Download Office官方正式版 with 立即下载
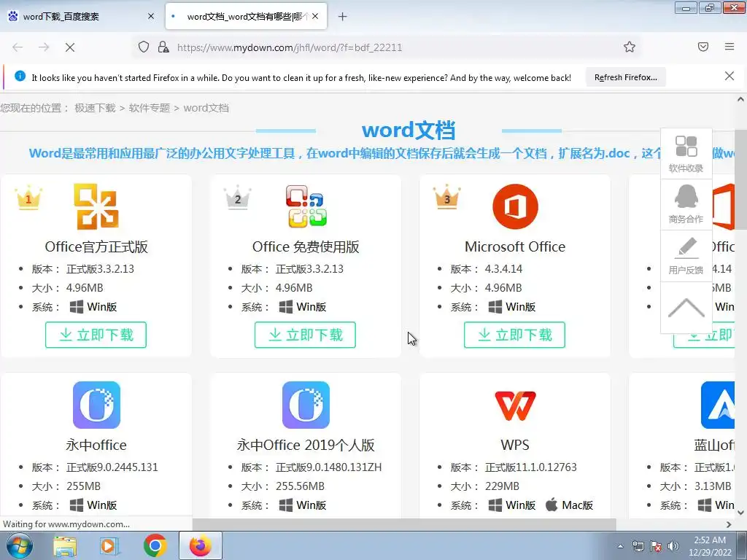 [96, 335]
